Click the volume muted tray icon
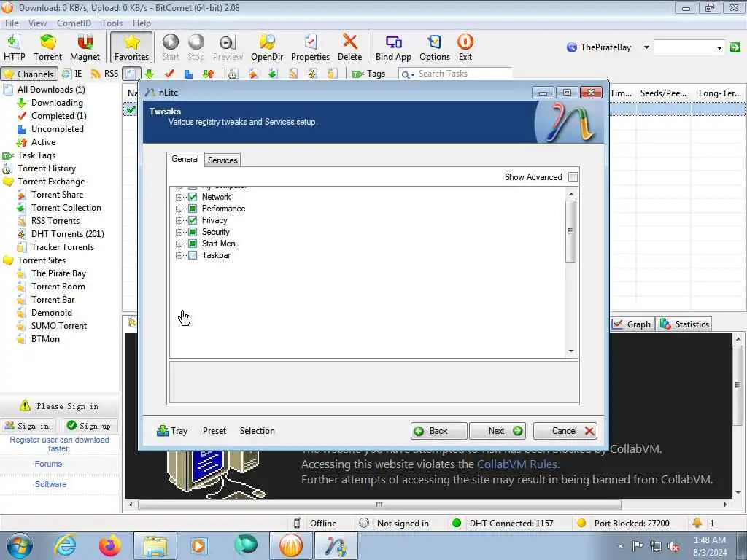747x560 pixels. (673, 546)
